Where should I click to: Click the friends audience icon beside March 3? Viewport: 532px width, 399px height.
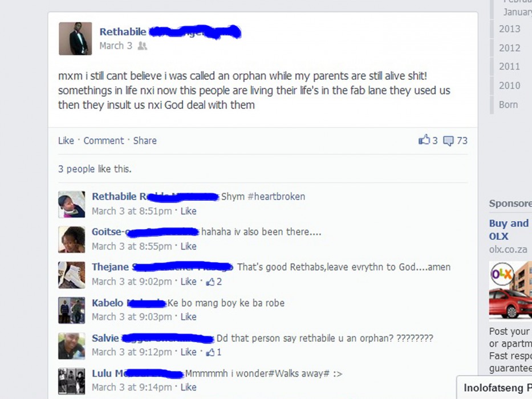pyautogui.click(x=143, y=46)
